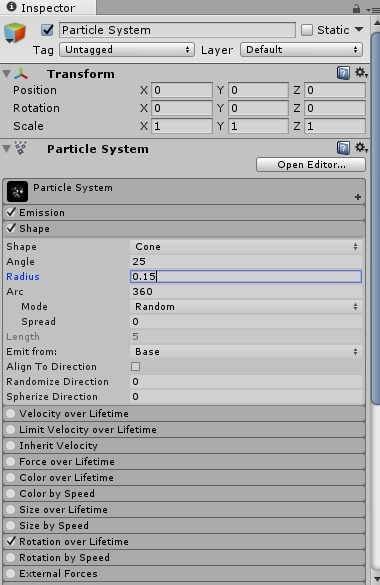
Task: Expand the Rotation over Lifetime header
Action: pos(184,541)
